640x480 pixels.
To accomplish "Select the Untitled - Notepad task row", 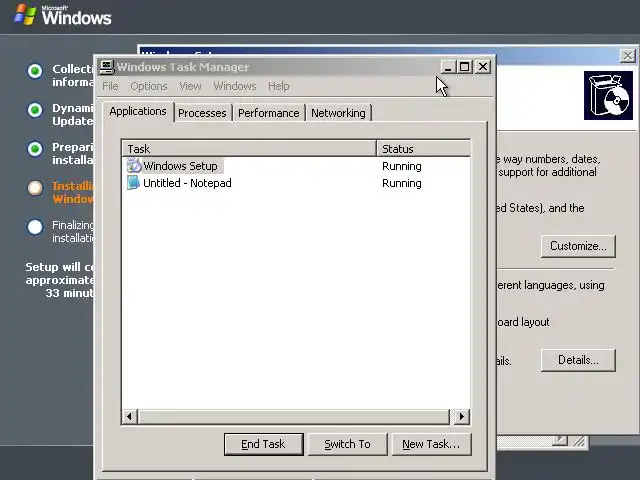I will point(296,183).
